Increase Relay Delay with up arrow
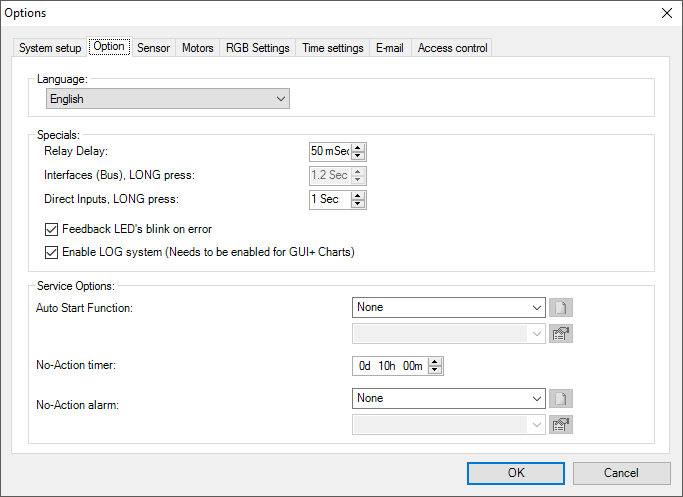This screenshot has height=497, width=683. click(359, 147)
